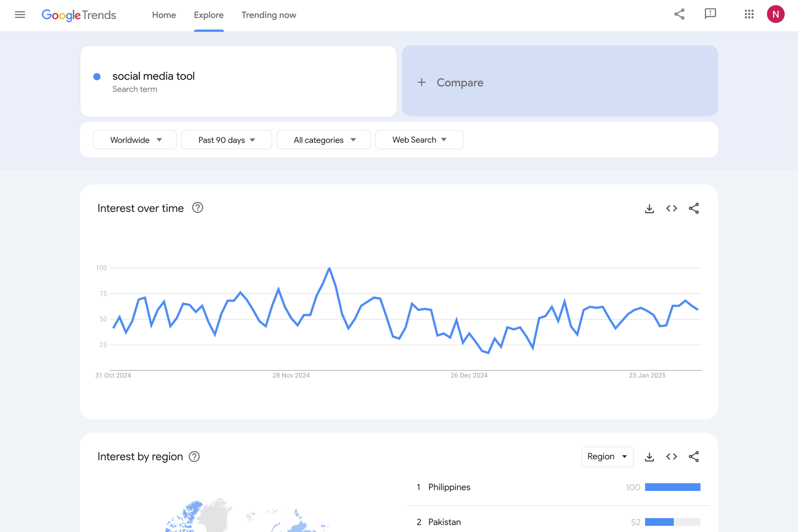Click the share icon in top header
Viewport: 798px width, 532px height.
pos(679,14)
